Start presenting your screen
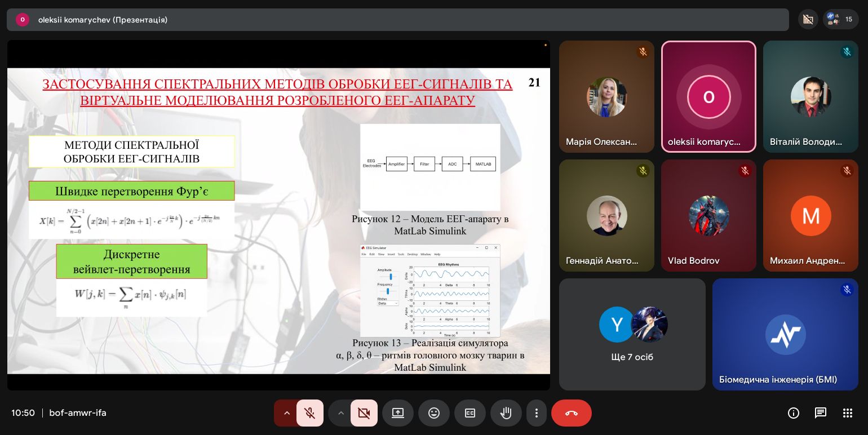The width and height of the screenshot is (868, 435). click(x=398, y=413)
